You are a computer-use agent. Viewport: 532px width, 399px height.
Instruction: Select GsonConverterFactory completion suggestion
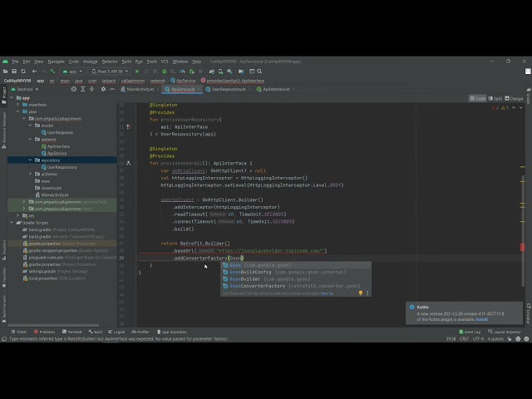(296, 286)
